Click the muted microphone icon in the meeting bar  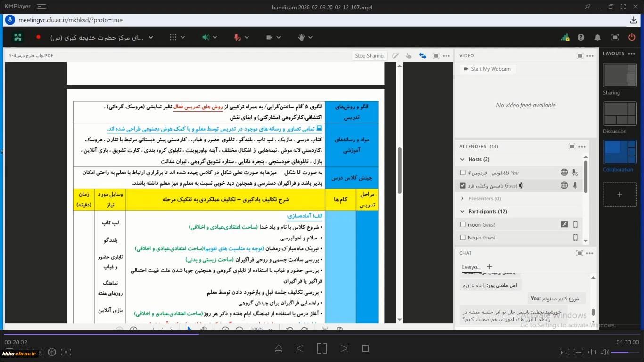tap(238, 37)
